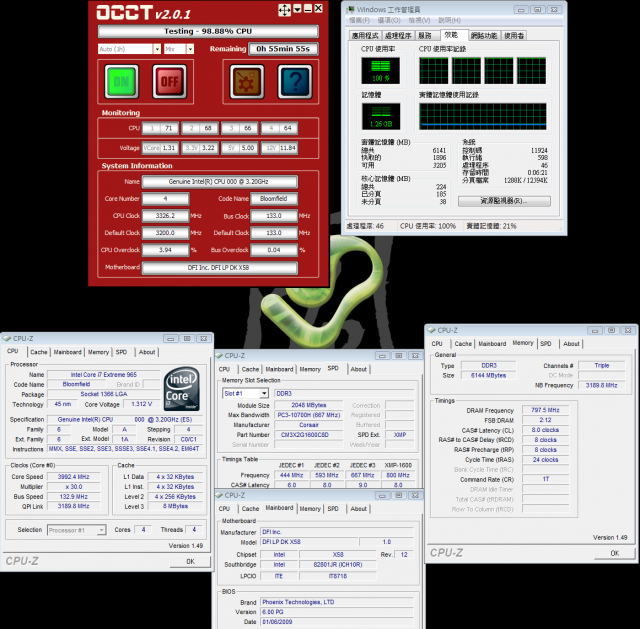Image resolution: width=640 pixels, height=629 pixels.
Task: Click the red OFF button in OCCT
Action: pos(169,81)
